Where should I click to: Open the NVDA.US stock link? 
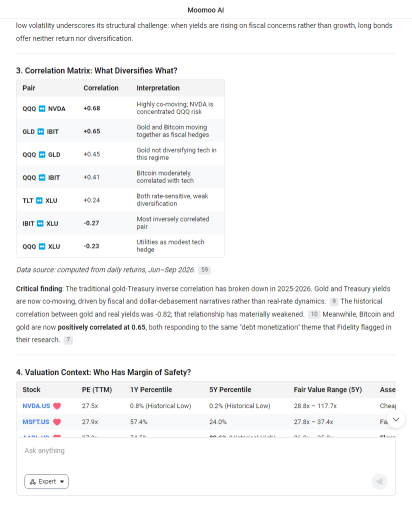coord(36,406)
